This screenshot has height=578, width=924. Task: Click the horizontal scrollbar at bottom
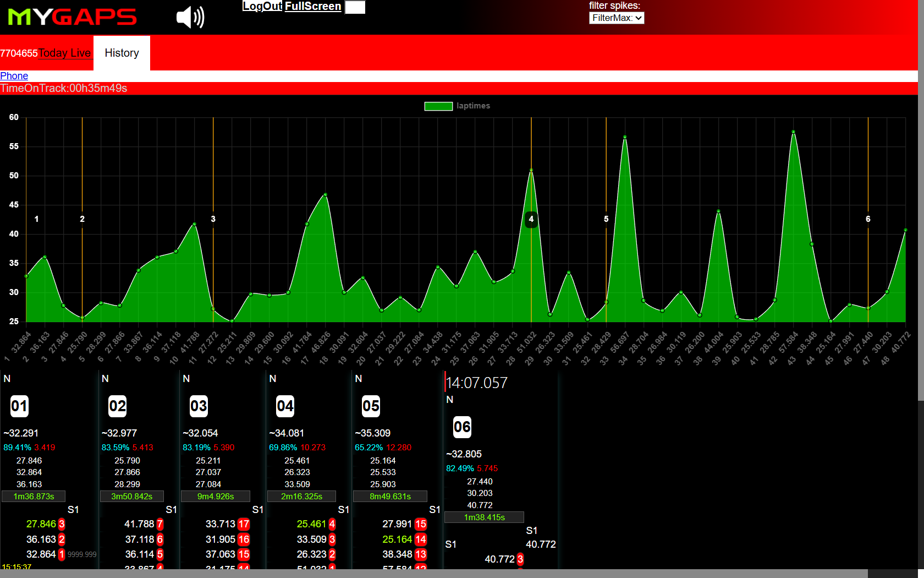(x=429, y=574)
